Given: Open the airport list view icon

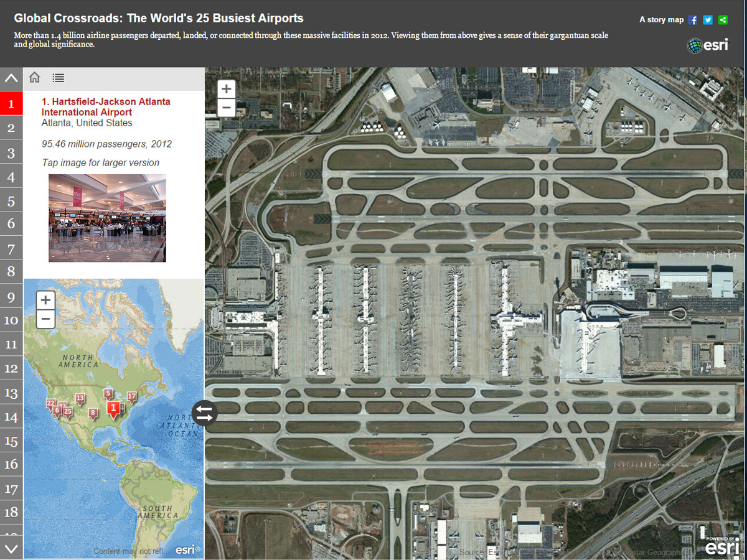Looking at the screenshot, I should [x=58, y=78].
